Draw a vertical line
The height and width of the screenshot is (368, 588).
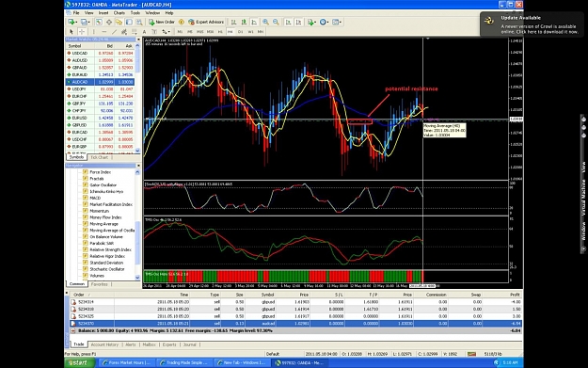click(94, 32)
